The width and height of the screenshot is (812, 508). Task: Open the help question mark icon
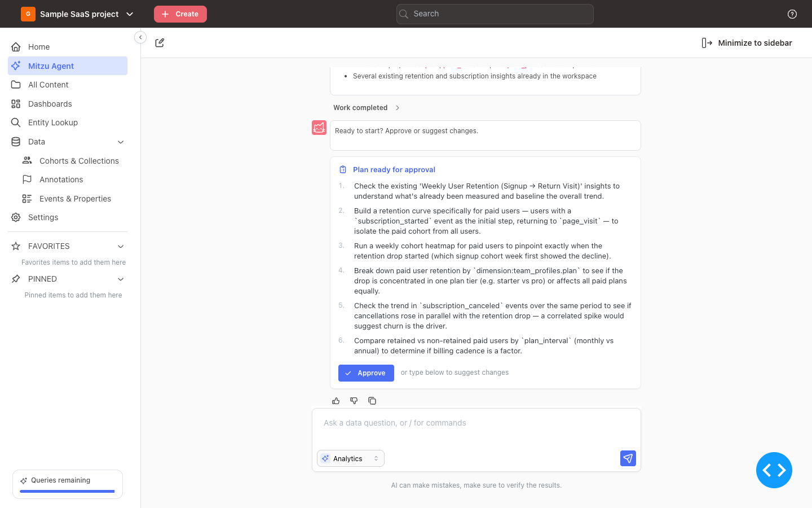click(x=792, y=14)
